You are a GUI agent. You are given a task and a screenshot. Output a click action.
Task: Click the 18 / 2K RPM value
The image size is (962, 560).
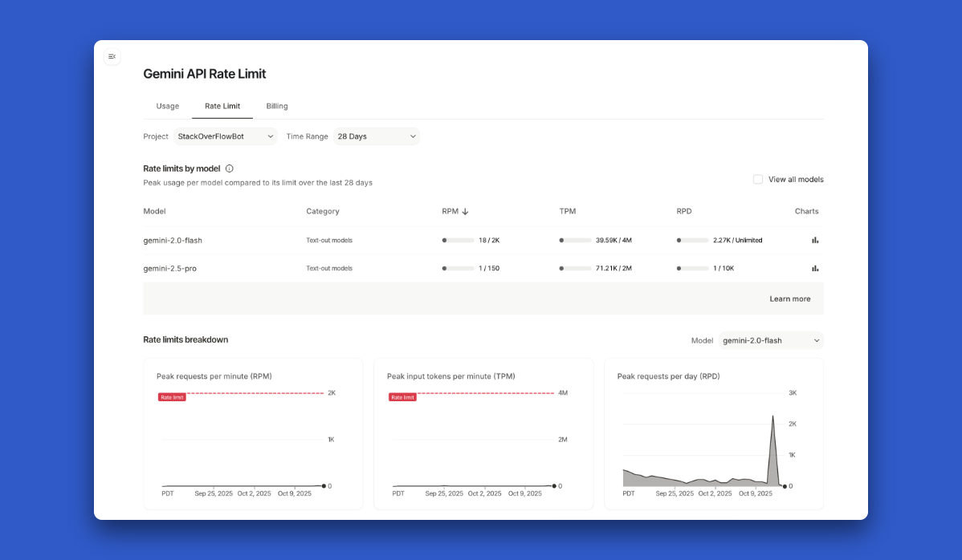(489, 240)
